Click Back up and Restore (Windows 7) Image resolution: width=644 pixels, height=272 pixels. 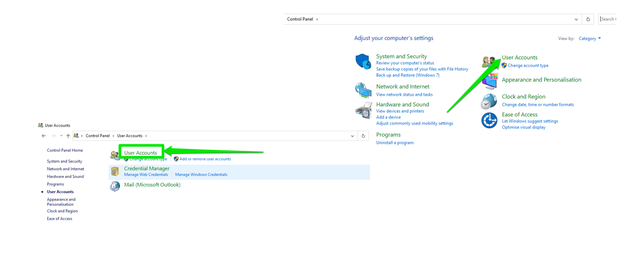point(407,75)
